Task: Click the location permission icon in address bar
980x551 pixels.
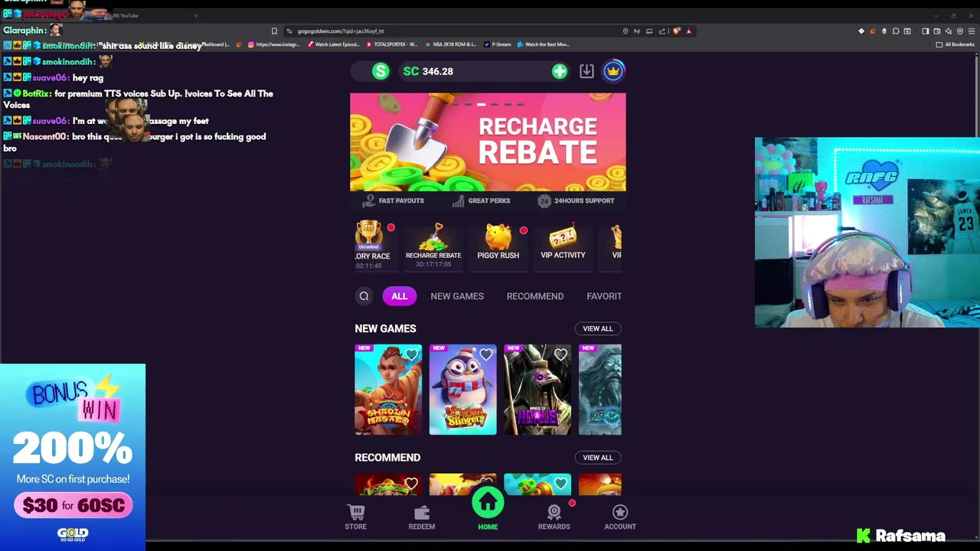Action: pos(626,31)
